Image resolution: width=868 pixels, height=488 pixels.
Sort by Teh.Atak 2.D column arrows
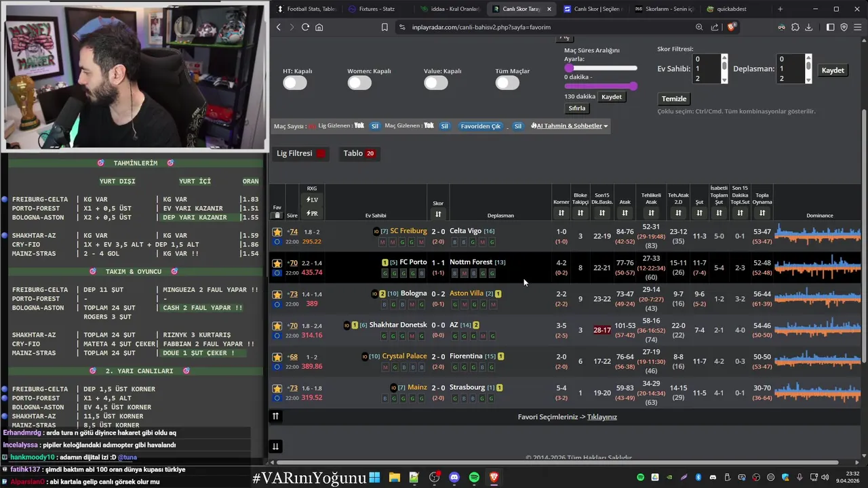click(678, 213)
